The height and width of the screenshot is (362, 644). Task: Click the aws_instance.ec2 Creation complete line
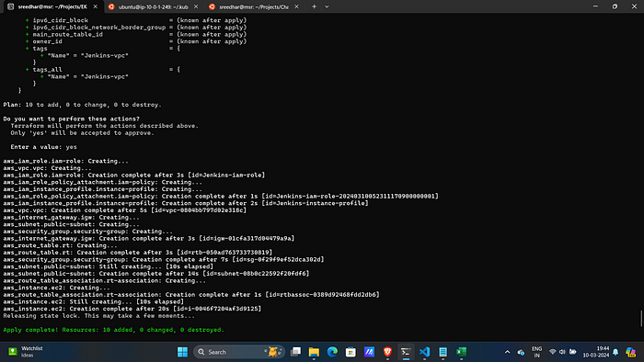pos(132,309)
